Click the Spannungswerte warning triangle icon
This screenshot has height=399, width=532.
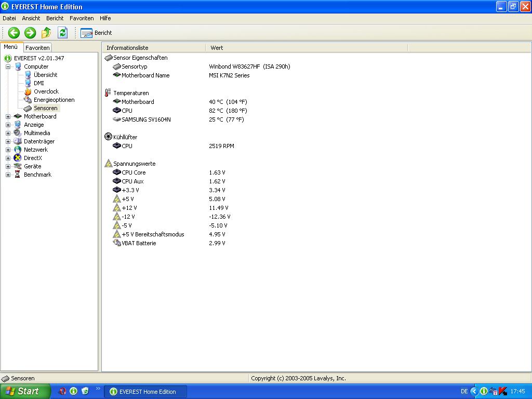tap(108, 164)
